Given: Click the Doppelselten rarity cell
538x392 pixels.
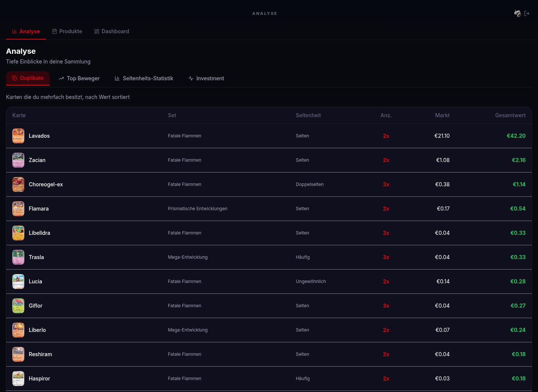Looking at the screenshot, I should click(x=310, y=184).
